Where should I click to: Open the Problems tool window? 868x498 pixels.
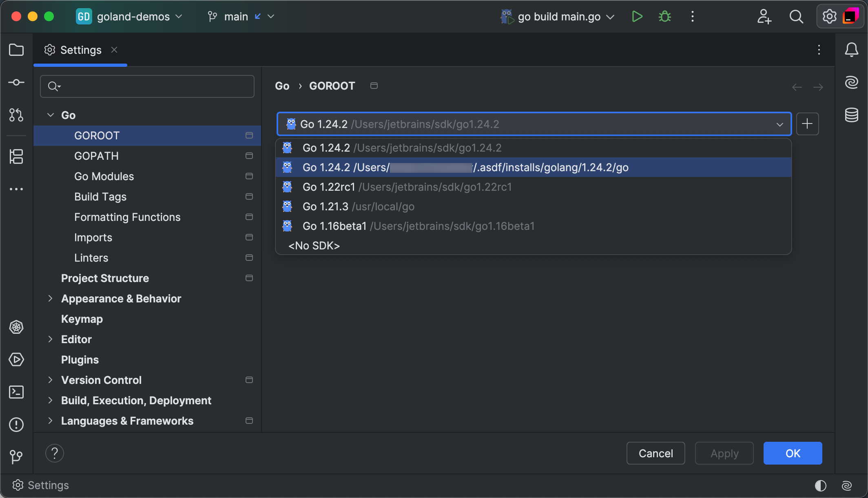[x=16, y=425]
